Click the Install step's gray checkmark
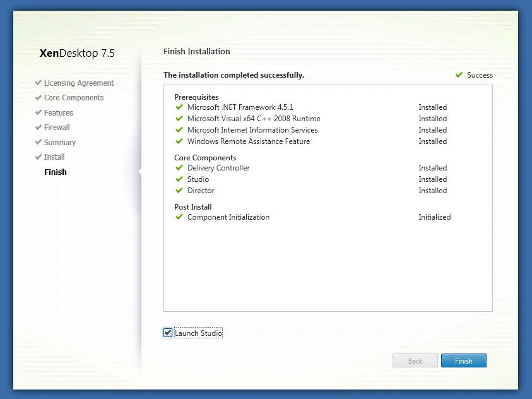 click(38, 157)
